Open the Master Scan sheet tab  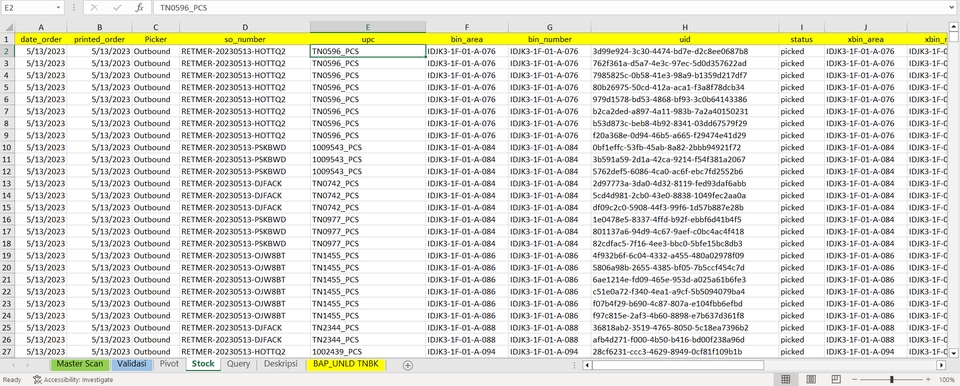click(80, 364)
